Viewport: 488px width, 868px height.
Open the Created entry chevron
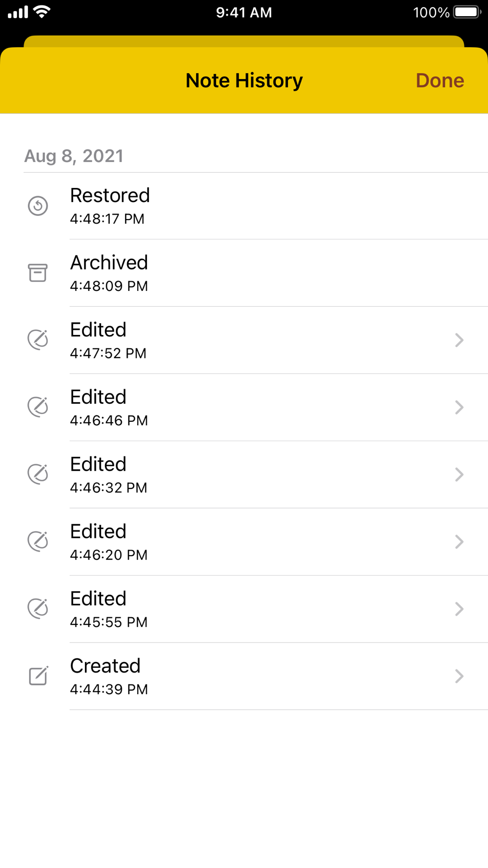pyautogui.click(x=459, y=676)
